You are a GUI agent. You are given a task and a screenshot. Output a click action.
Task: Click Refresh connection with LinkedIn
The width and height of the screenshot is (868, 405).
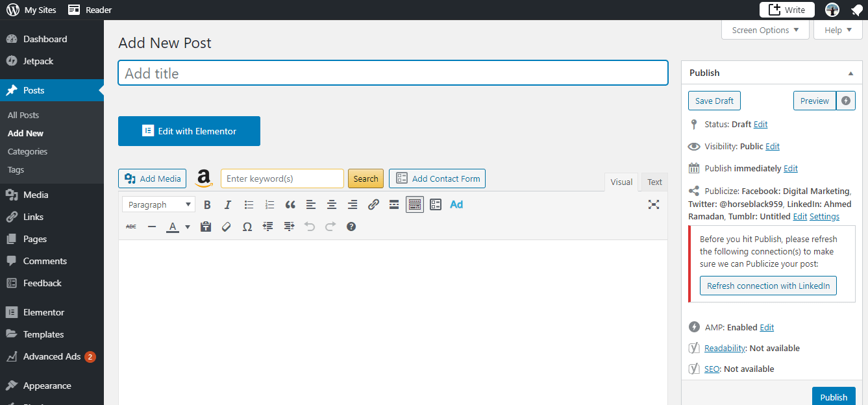pos(768,286)
